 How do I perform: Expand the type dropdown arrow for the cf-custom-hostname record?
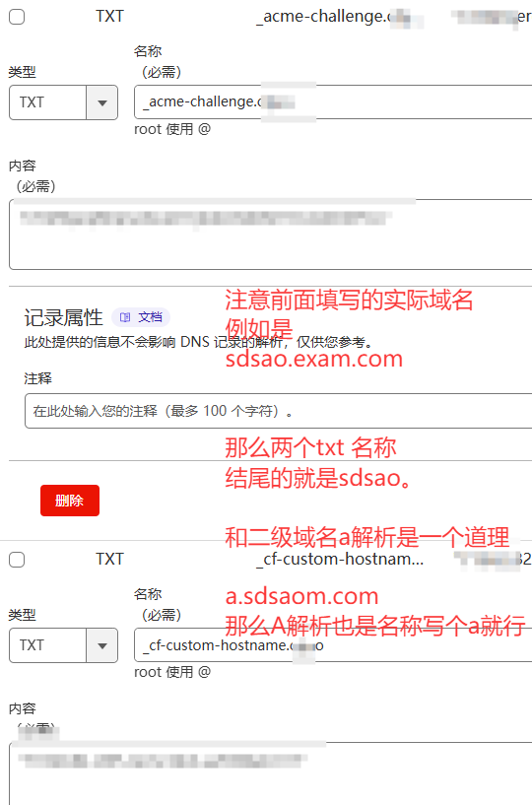tap(102, 645)
